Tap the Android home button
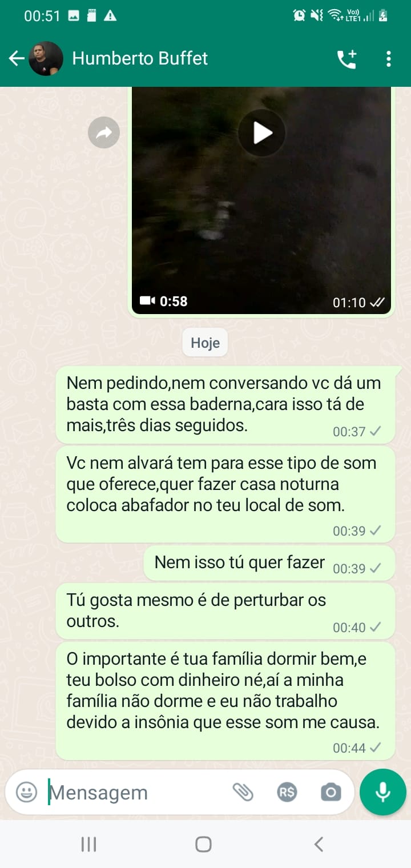 [x=203, y=844]
